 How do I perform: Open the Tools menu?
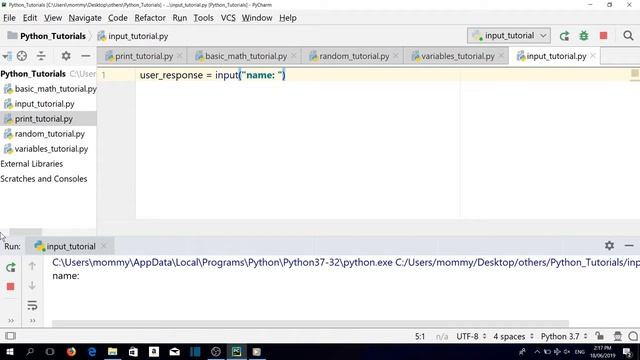point(203,18)
